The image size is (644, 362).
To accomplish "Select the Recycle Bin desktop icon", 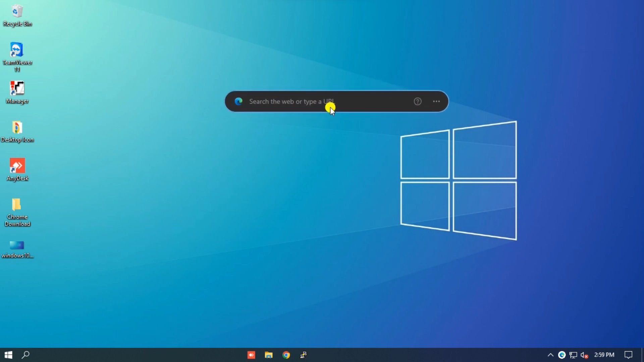I will pyautogui.click(x=17, y=12).
